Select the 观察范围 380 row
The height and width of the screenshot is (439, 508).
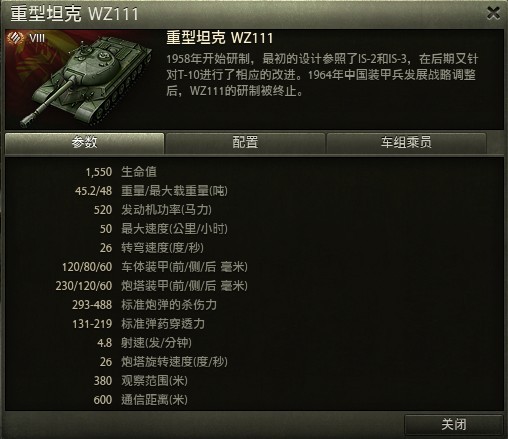pyautogui.click(x=140, y=381)
